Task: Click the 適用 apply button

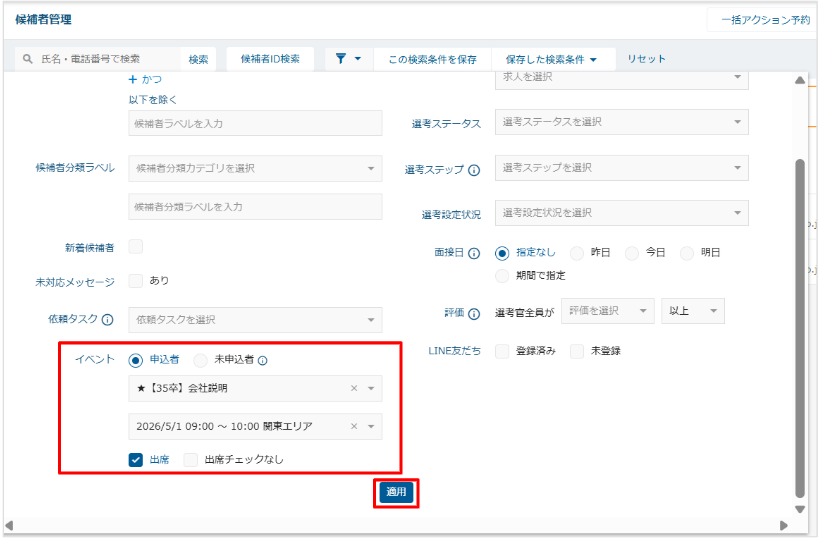Action: (395, 493)
